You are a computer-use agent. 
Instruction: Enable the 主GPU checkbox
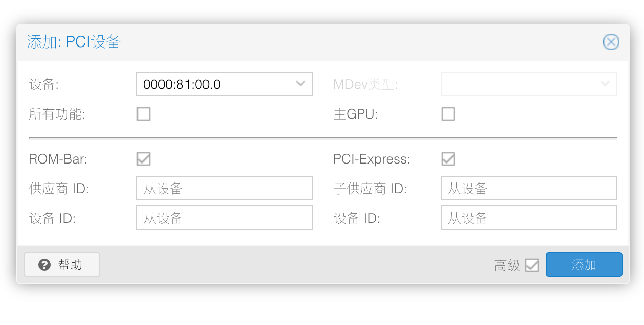[448, 114]
